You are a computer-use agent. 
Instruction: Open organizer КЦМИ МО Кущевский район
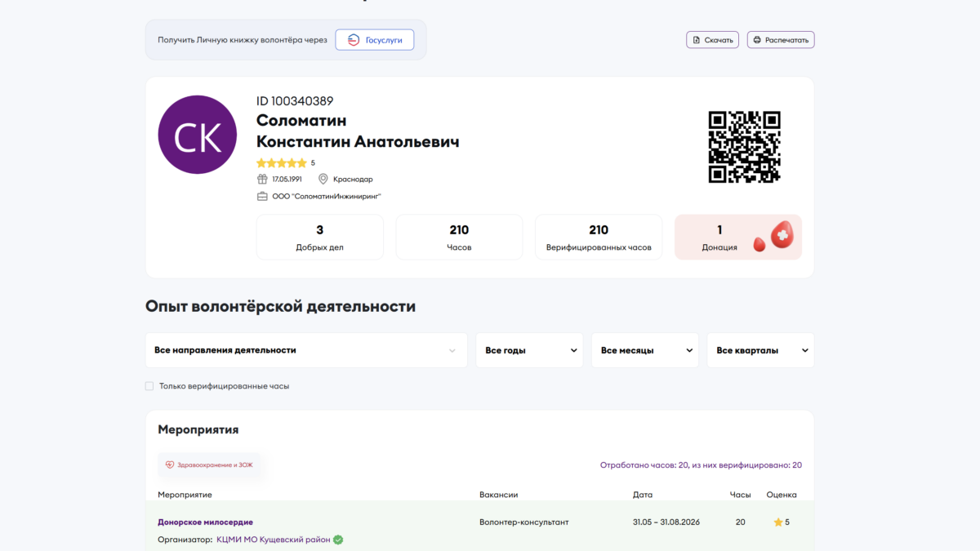(x=274, y=540)
